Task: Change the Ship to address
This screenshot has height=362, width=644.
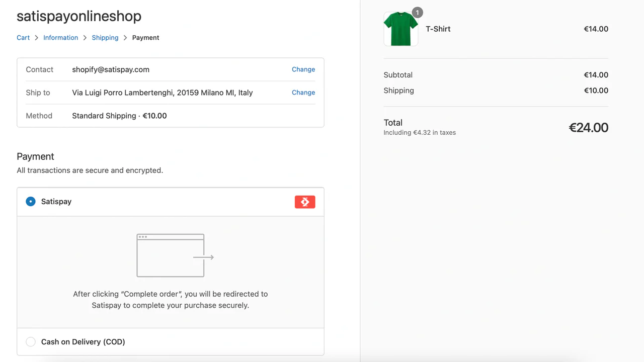Action: click(x=303, y=93)
